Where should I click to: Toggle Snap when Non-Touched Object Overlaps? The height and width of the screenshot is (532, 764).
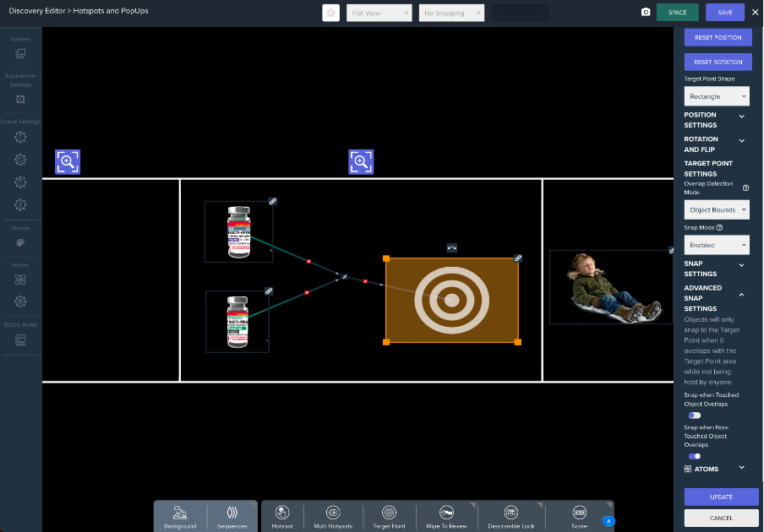tap(695, 456)
